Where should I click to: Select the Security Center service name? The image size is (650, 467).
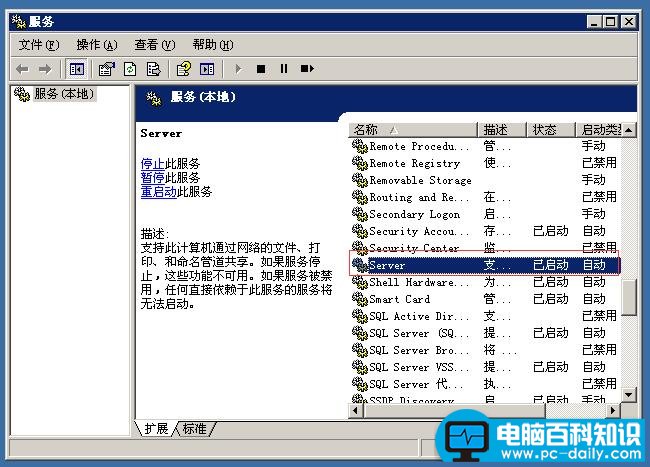[414, 248]
